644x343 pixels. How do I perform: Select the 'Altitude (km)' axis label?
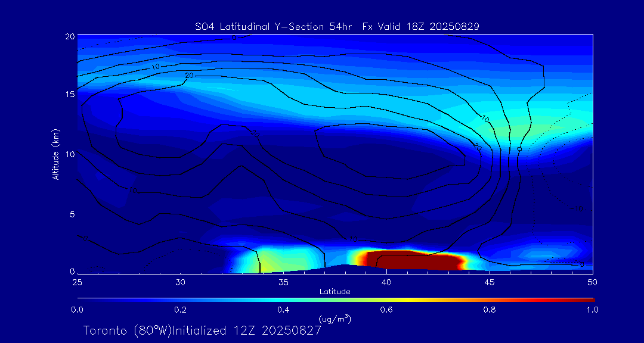click(x=55, y=154)
